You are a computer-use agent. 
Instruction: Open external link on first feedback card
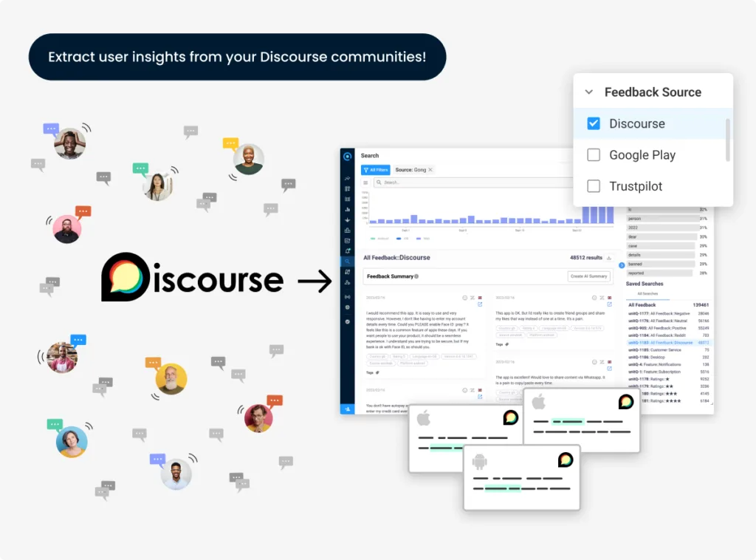[480, 304]
